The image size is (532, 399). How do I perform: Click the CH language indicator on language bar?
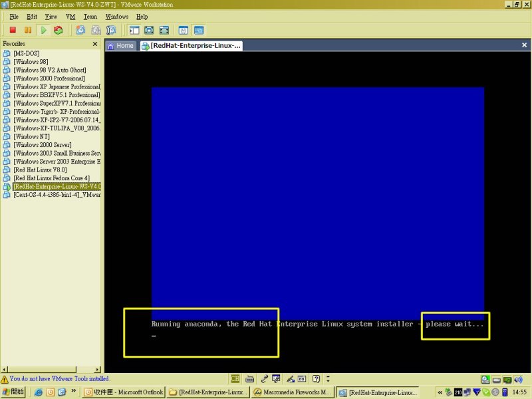tap(235, 378)
